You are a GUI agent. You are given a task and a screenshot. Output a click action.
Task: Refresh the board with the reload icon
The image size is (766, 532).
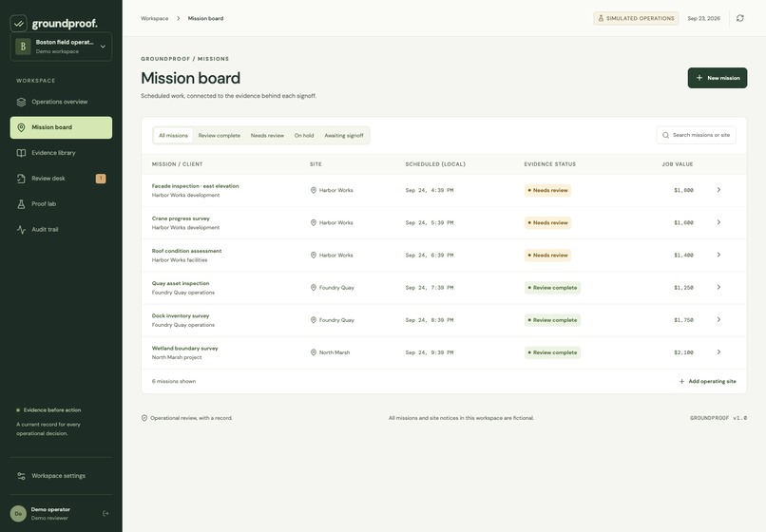pyautogui.click(x=740, y=18)
